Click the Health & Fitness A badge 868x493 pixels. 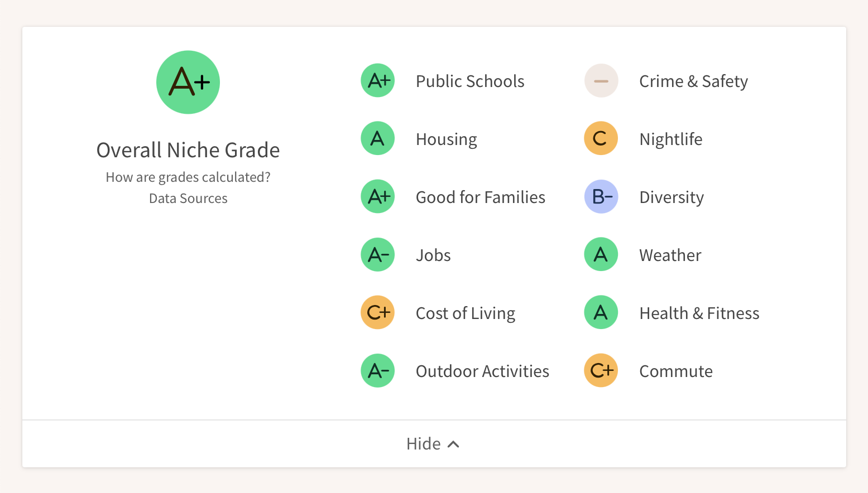click(x=601, y=312)
